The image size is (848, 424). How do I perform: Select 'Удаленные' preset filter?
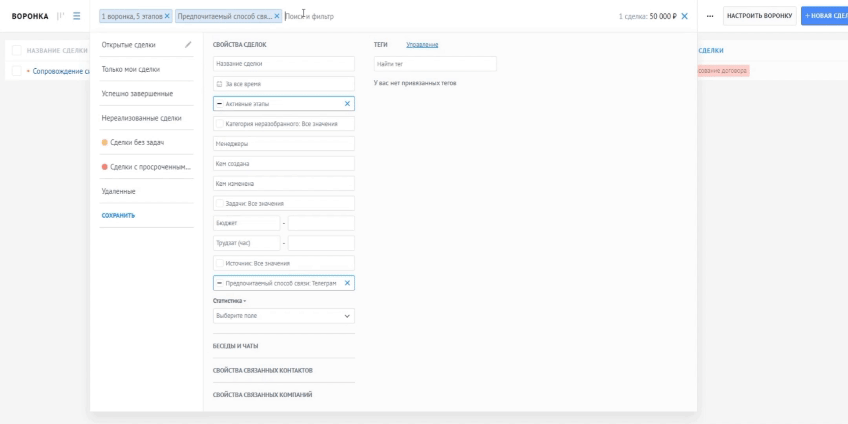(x=118, y=191)
